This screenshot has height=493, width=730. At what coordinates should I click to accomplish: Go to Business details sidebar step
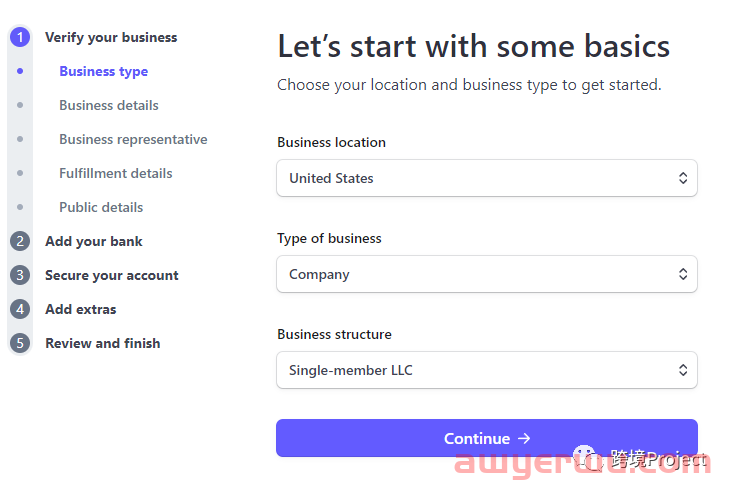[108, 105]
